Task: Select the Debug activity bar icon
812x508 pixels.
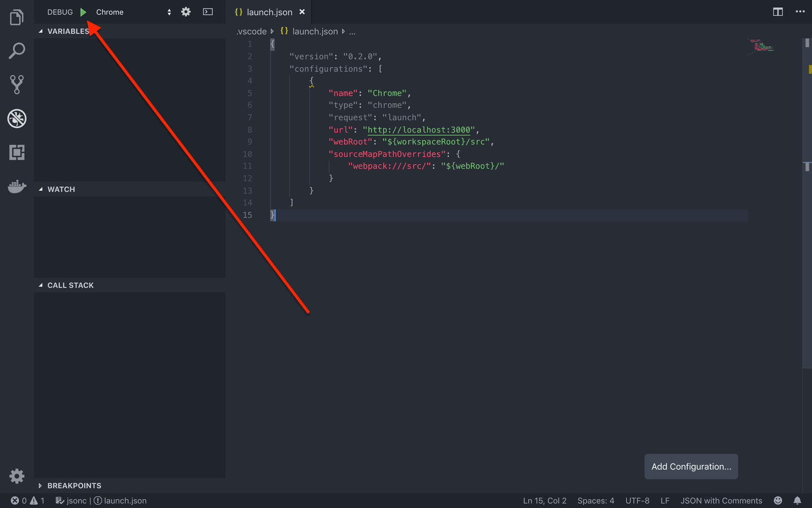Action: tap(17, 118)
